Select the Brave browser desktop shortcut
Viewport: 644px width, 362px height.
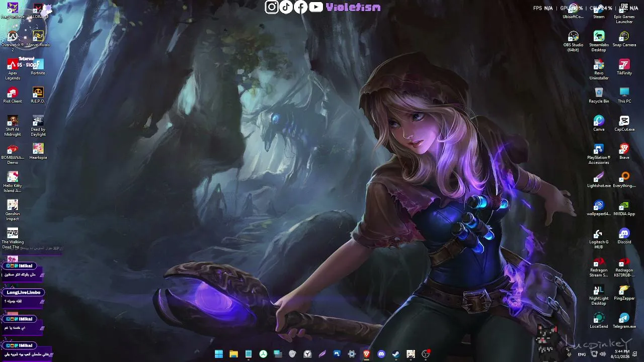624,151
